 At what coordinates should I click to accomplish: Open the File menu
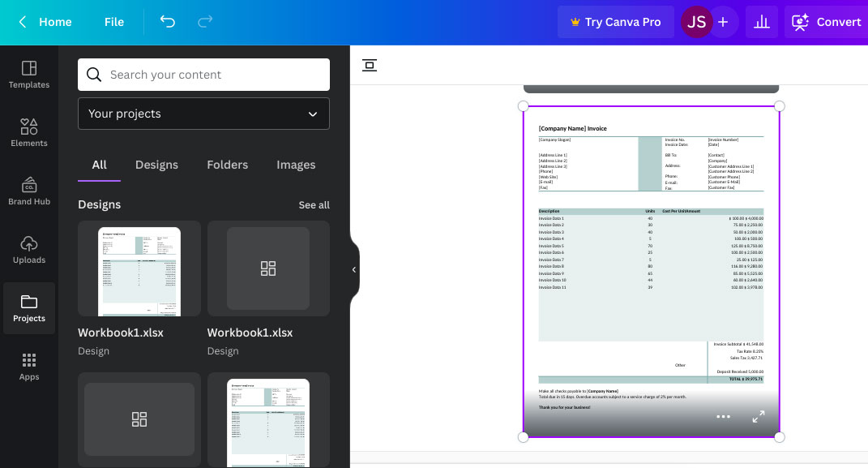pos(114,22)
